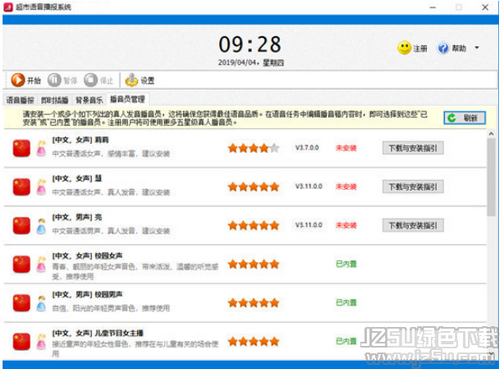
Task: Click the China flag icon in first row
Action: 21,148
